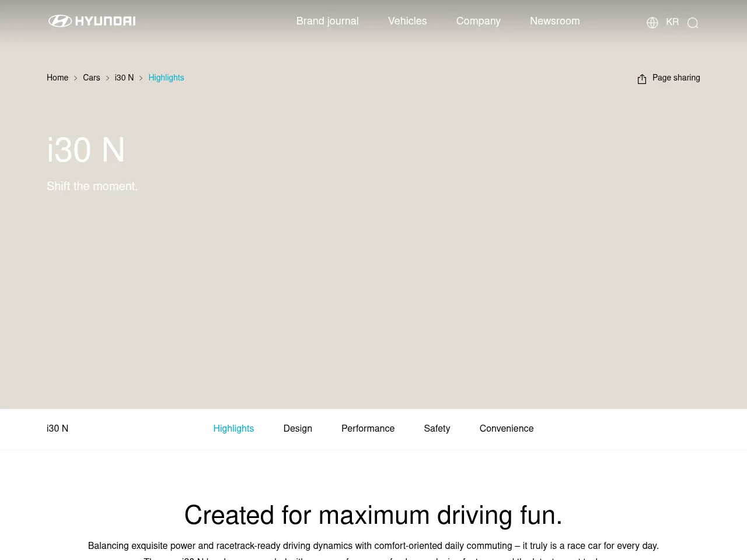Open the Company menu
The image size is (747, 560).
click(x=478, y=21)
